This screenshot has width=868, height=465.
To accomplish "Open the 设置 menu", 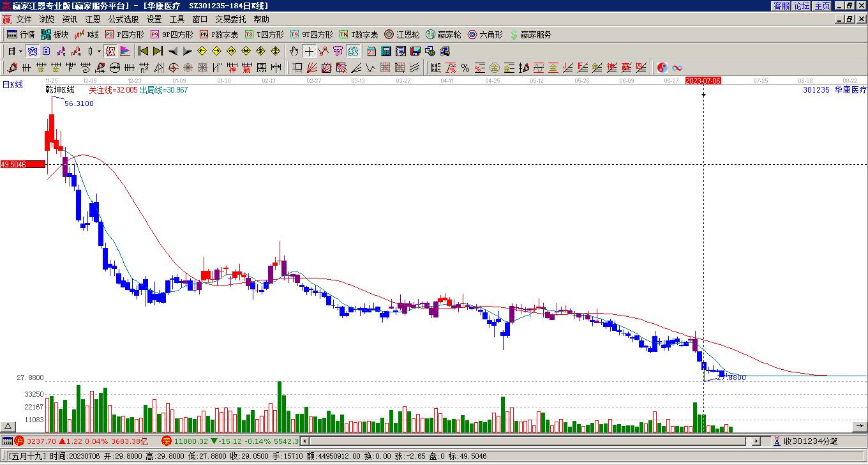I will click(154, 20).
